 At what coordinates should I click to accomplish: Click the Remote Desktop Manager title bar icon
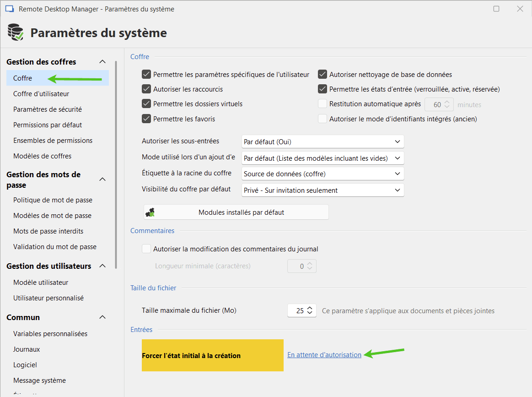(9, 9)
